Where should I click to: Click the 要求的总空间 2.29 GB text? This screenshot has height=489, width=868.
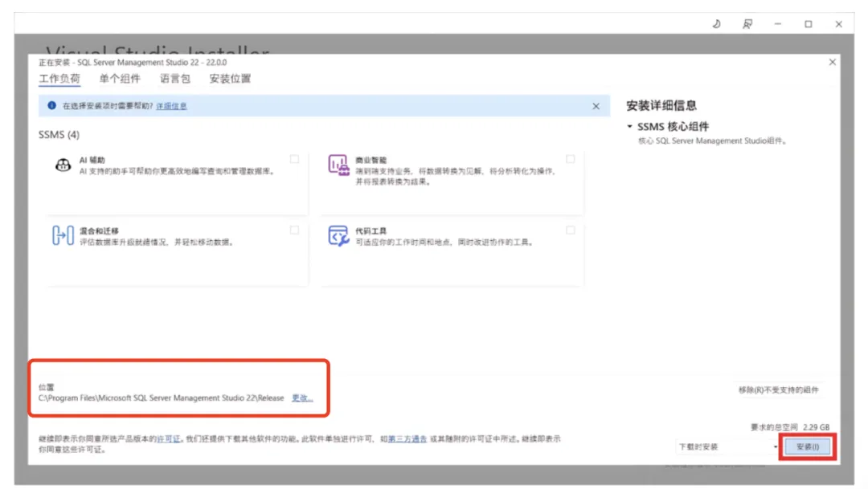790,427
